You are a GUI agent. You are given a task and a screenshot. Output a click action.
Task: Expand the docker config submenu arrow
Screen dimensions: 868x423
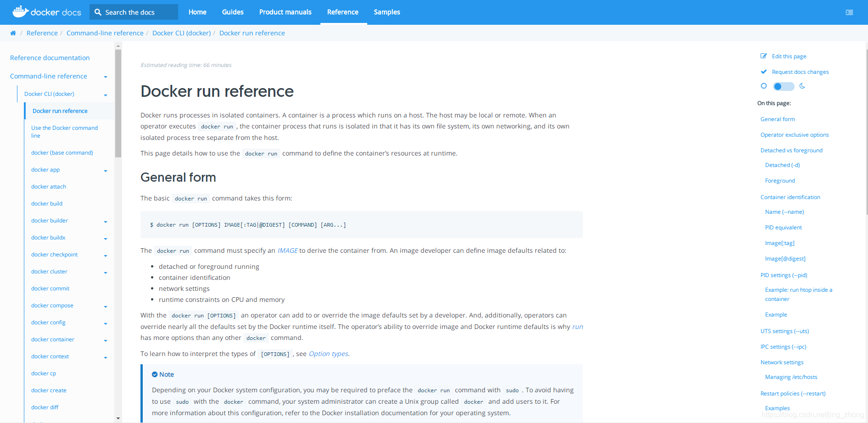106,324
